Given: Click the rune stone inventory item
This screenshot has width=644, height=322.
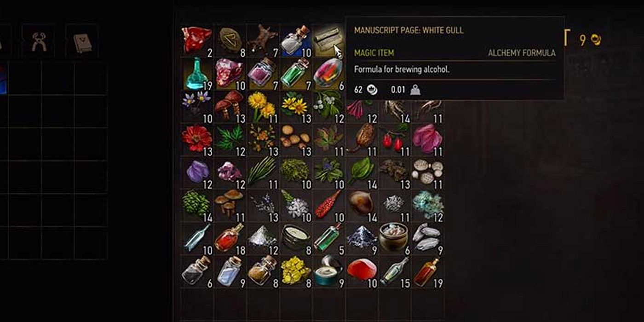Looking at the screenshot, I should 230,40.
